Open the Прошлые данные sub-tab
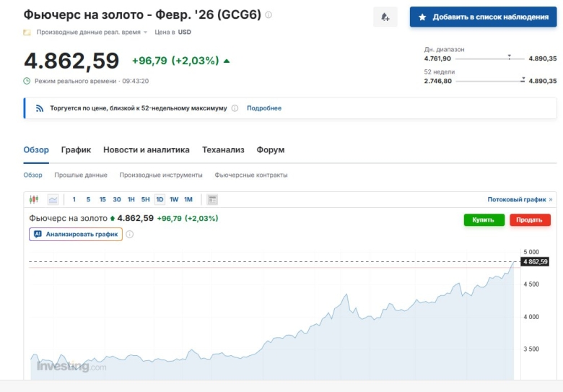 point(81,175)
